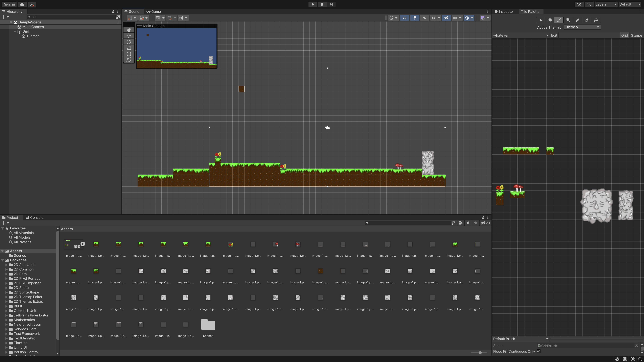The width and height of the screenshot is (644, 362).
Task: Click the Rect transform tool in Scene overlay
Action: [129, 54]
